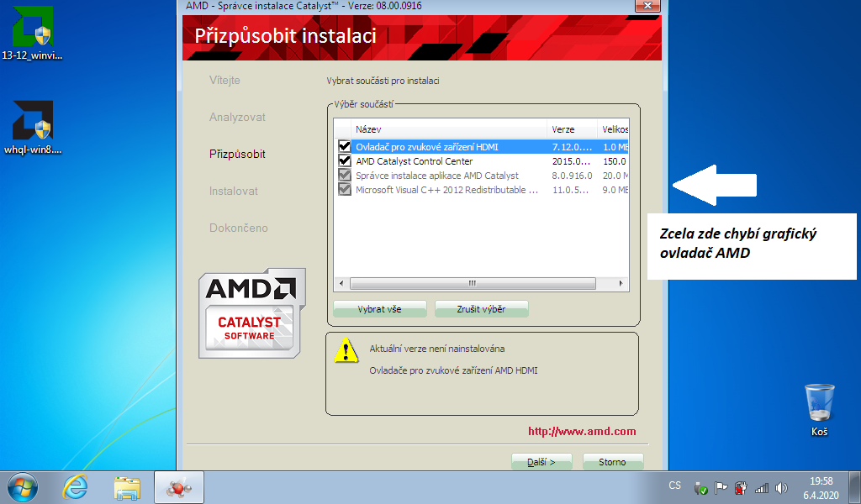The width and height of the screenshot is (861, 504).
Task: Open the http://www.amd.com link
Action: [x=582, y=431]
